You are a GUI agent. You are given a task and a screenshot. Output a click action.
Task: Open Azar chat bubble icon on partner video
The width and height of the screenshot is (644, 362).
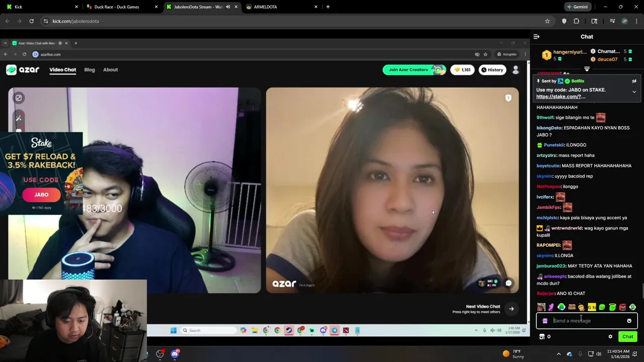(x=509, y=284)
